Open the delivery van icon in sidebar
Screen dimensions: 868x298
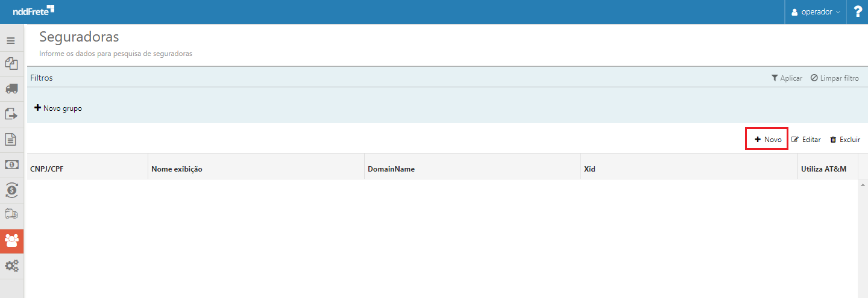coord(11,214)
